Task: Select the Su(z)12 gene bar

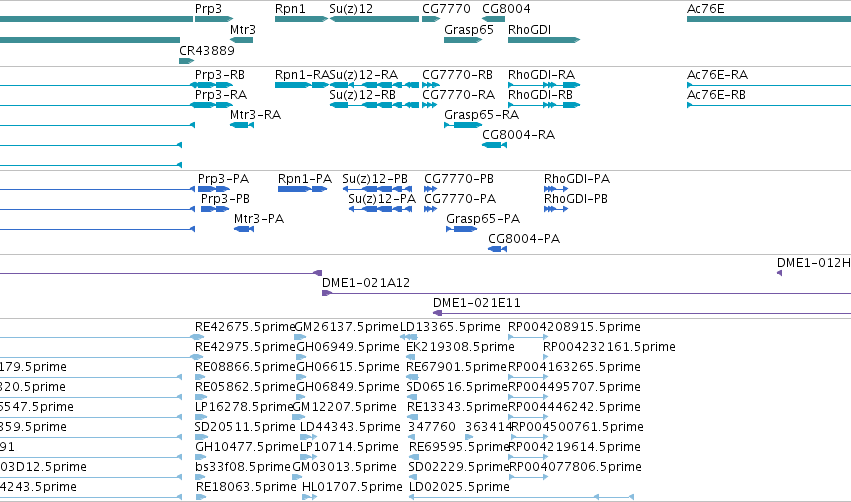Action: 374,19
